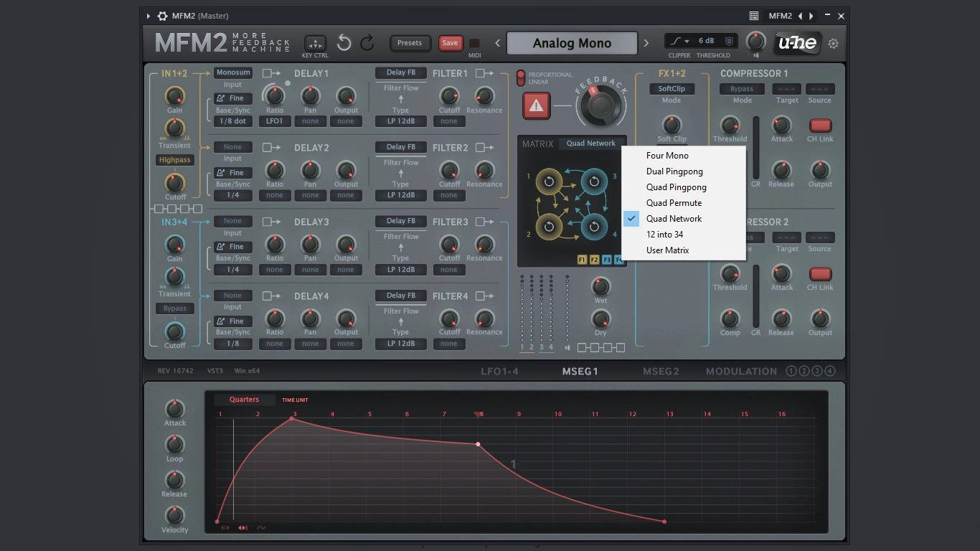The width and height of the screenshot is (980, 551).
Task: Click the Wet level knob
Action: click(600, 286)
